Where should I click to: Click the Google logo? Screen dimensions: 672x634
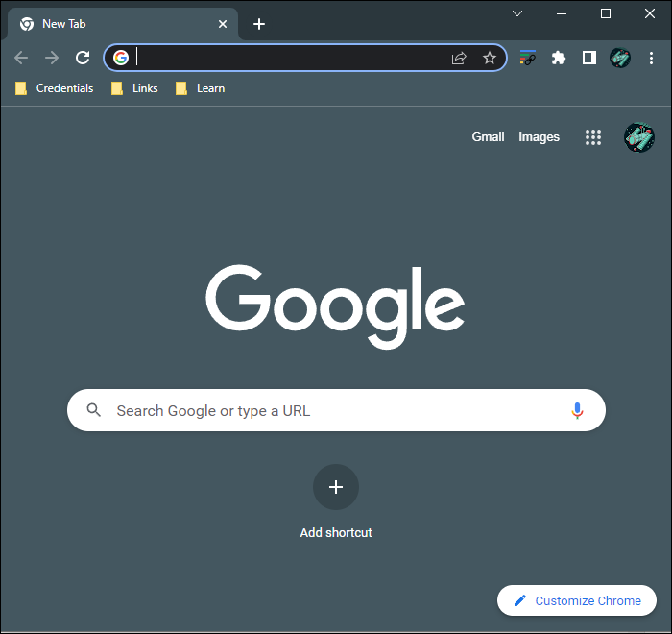pyautogui.click(x=335, y=306)
